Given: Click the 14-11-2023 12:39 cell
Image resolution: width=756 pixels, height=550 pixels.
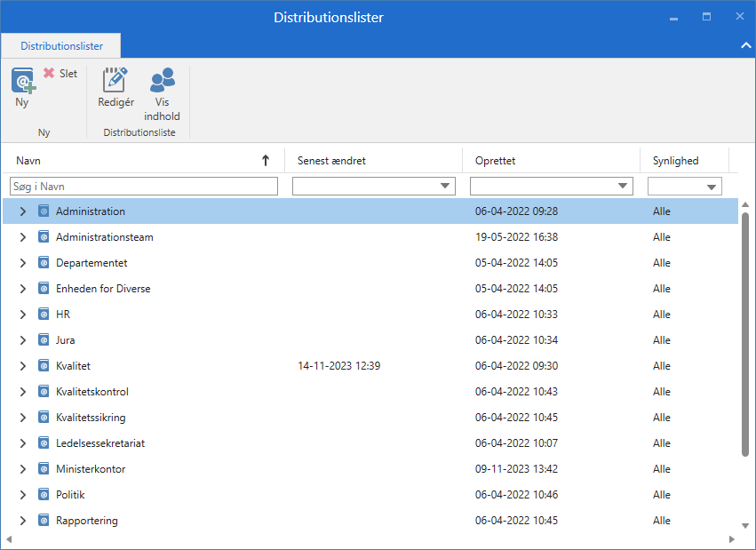Looking at the screenshot, I should point(339,366).
